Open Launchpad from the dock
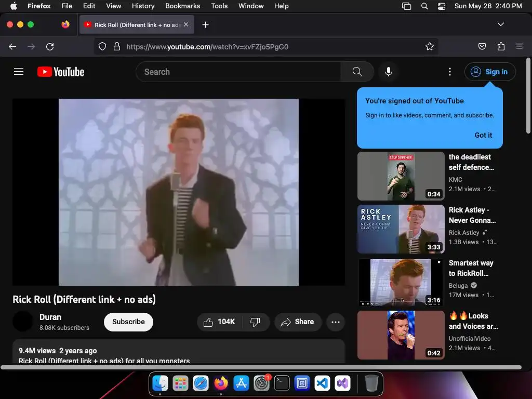The width and height of the screenshot is (532, 399). (180, 383)
